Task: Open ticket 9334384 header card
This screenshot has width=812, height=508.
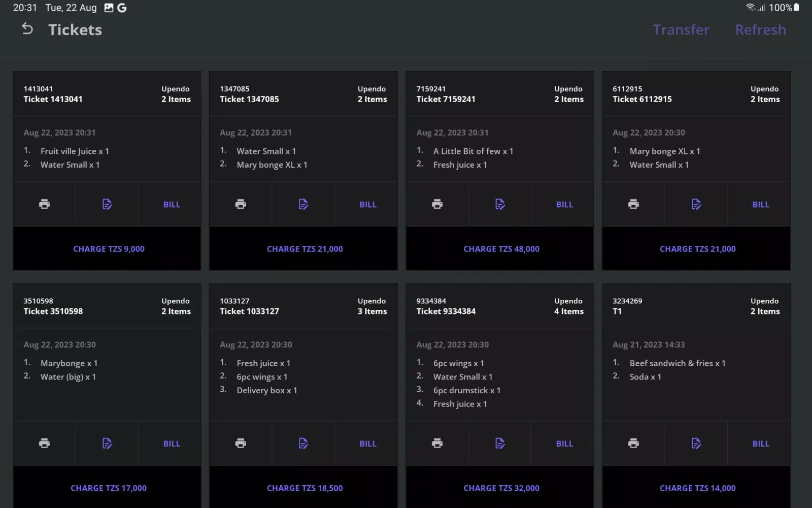Action: point(499,306)
